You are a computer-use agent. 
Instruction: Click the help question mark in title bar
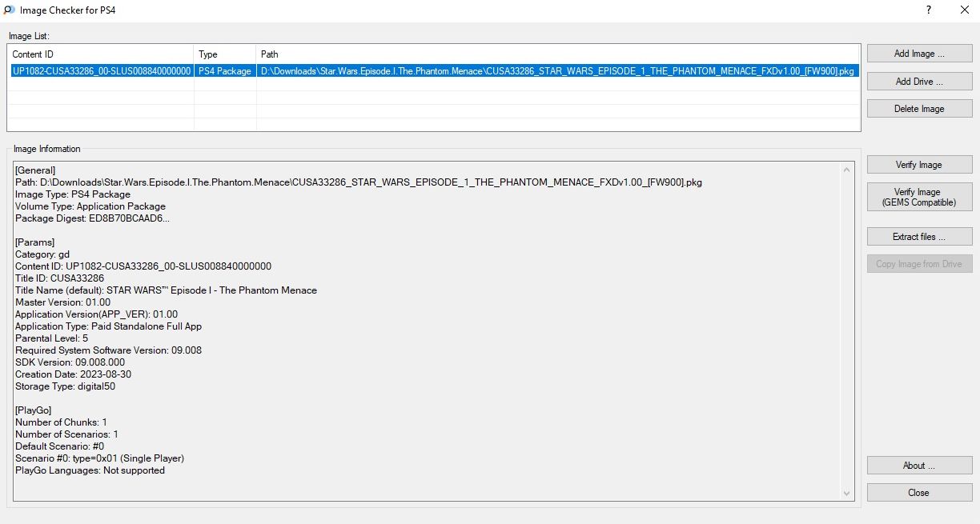point(929,10)
